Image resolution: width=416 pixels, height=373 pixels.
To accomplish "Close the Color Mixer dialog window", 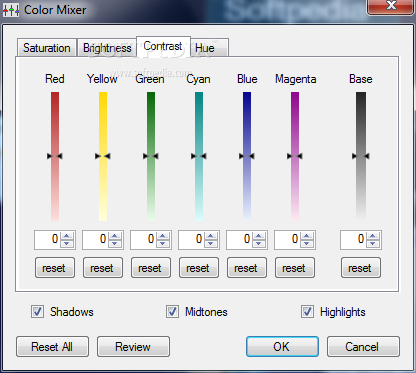I will click(x=391, y=6).
